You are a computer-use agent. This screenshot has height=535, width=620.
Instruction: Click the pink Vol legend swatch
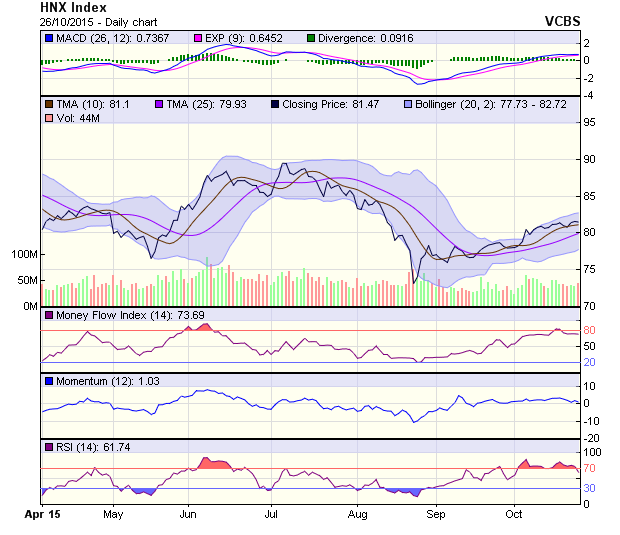click(x=49, y=119)
